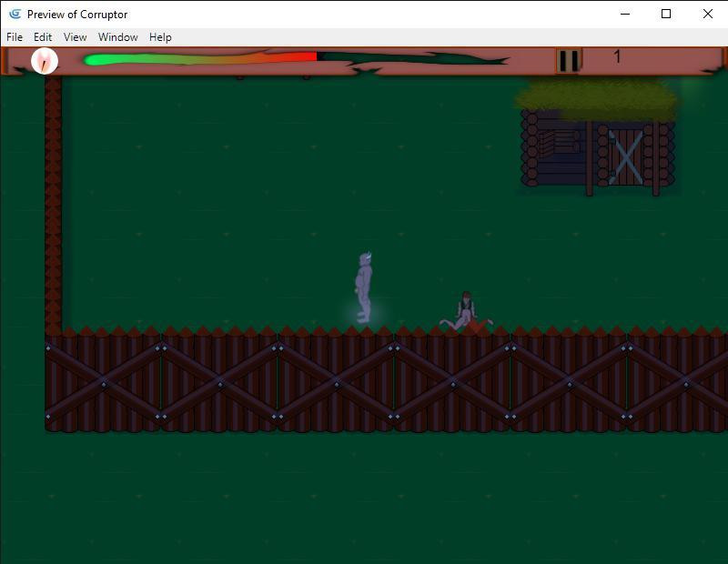The width and height of the screenshot is (728, 564).
Task: Click the round character portrait icon in HUD
Action: point(45,61)
